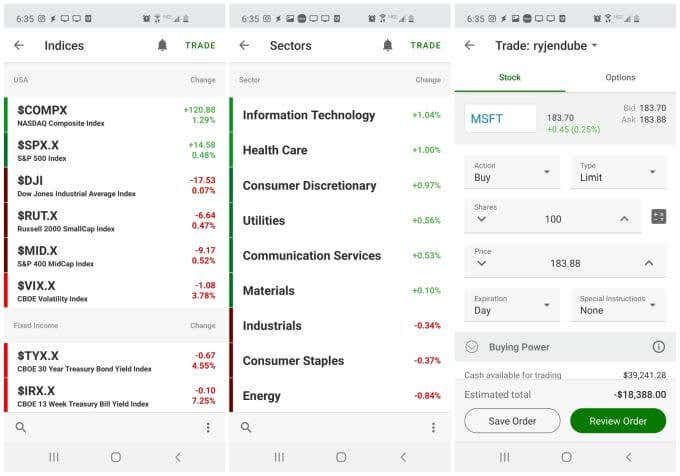Open alerts bell on Indices screen
Screen dimensions: 680x476
tap(162, 45)
